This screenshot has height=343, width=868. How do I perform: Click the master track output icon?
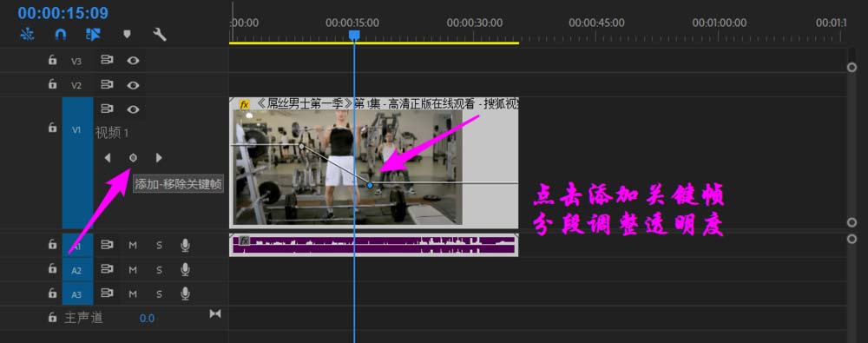214,314
